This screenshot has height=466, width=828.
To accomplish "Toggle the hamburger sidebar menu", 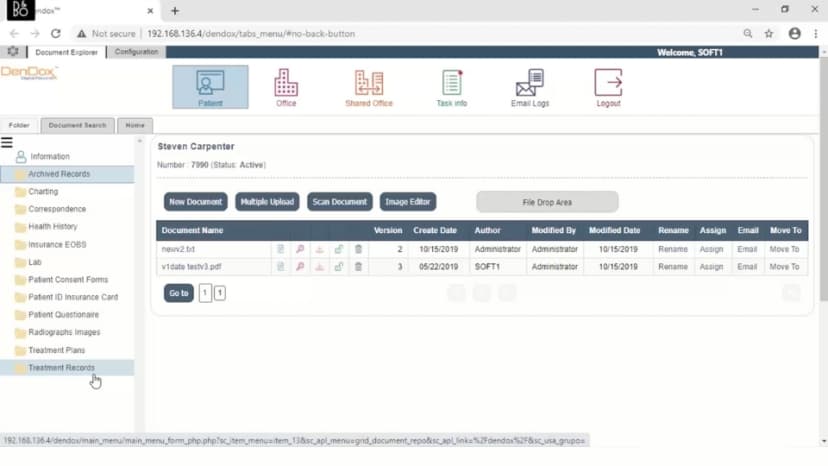I will click(7, 143).
